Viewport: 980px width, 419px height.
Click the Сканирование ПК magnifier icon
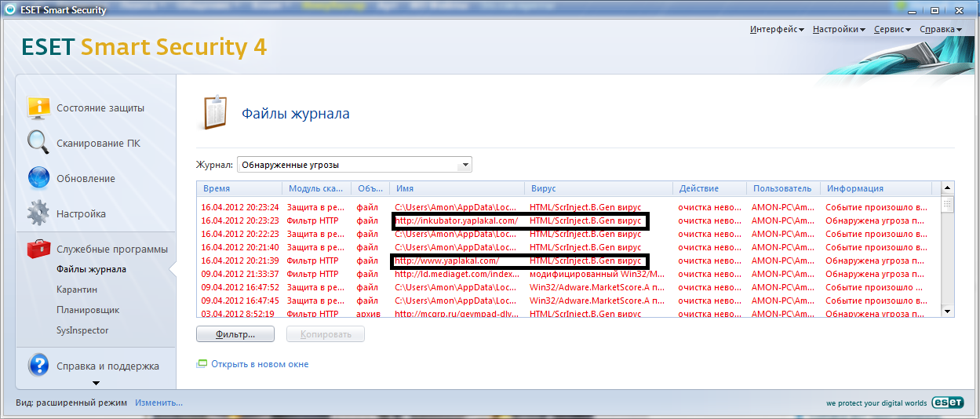click(38, 143)
